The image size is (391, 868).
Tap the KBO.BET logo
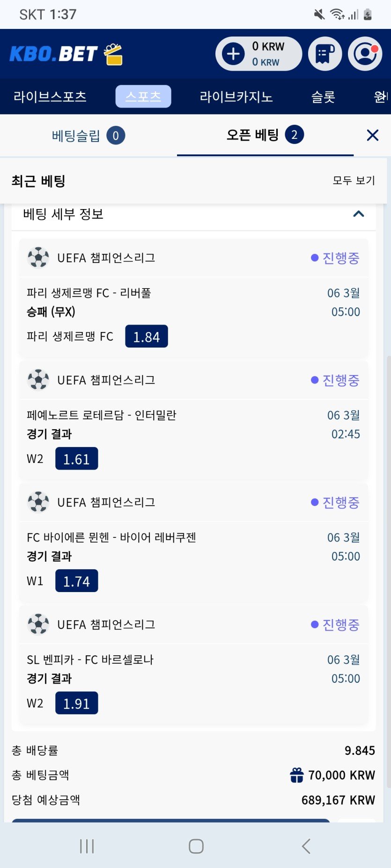[x=66, y=54]
